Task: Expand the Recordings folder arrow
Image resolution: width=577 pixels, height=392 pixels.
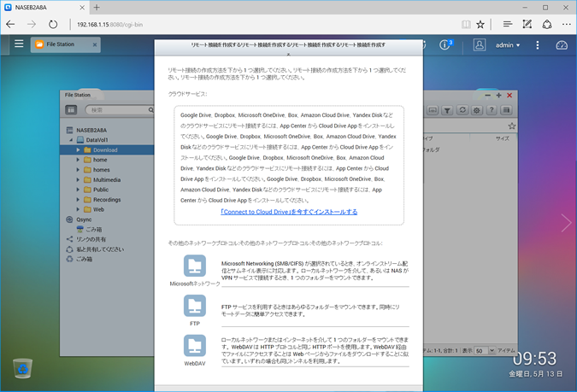Action: [x=78, y=200]
